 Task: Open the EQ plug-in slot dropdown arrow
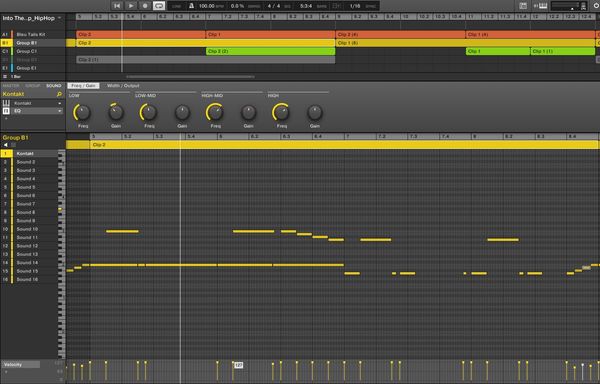[60, 111]
